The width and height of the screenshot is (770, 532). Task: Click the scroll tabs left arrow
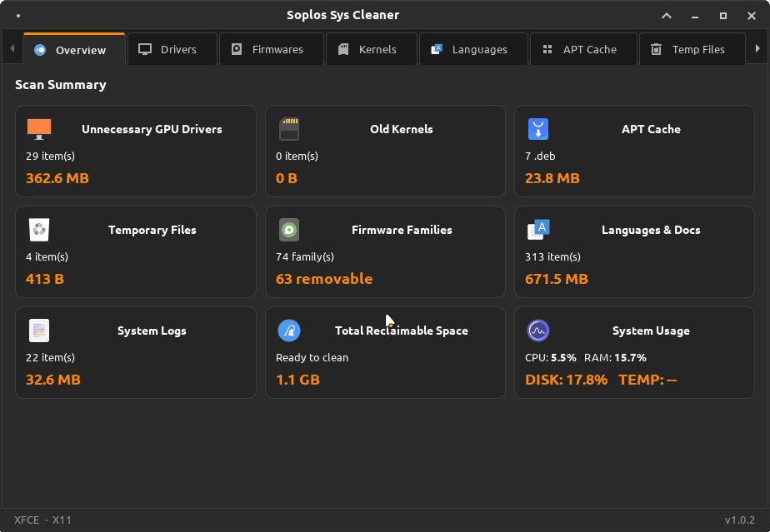[12, 48]
